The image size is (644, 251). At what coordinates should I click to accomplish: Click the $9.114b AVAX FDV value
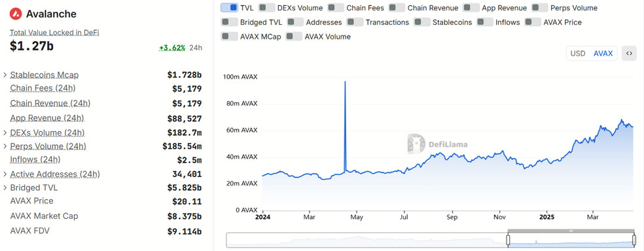tap(185, 231)
